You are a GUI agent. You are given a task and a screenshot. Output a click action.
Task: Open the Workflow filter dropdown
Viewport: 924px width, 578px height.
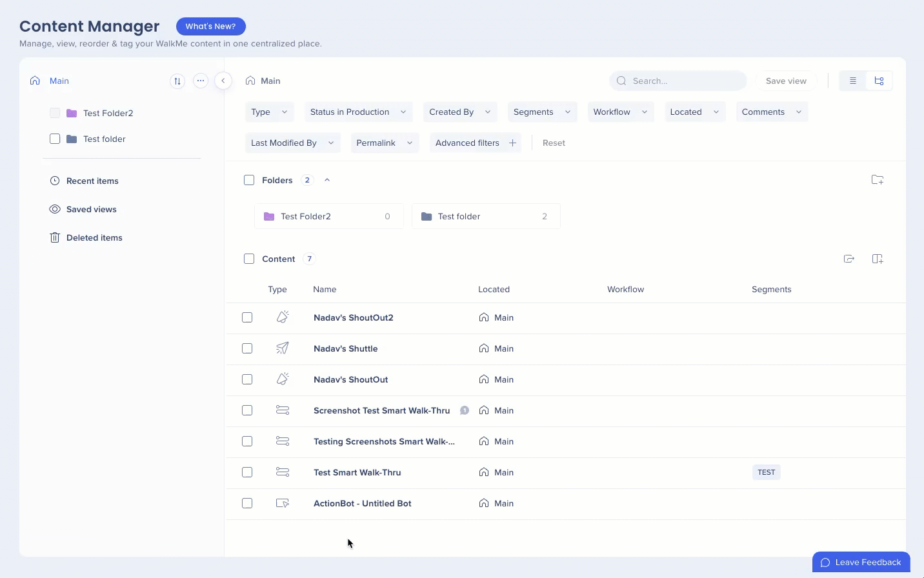point(621,112)
